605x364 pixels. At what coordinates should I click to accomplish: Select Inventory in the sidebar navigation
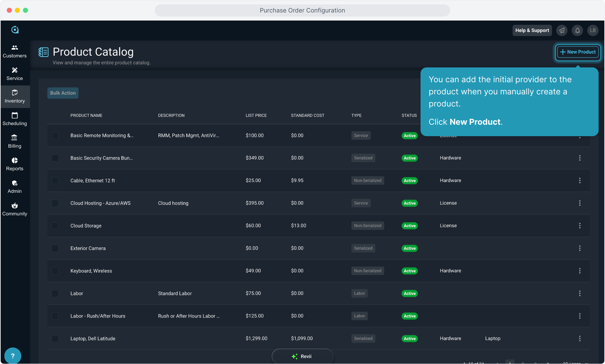click(x=15, y=96)
